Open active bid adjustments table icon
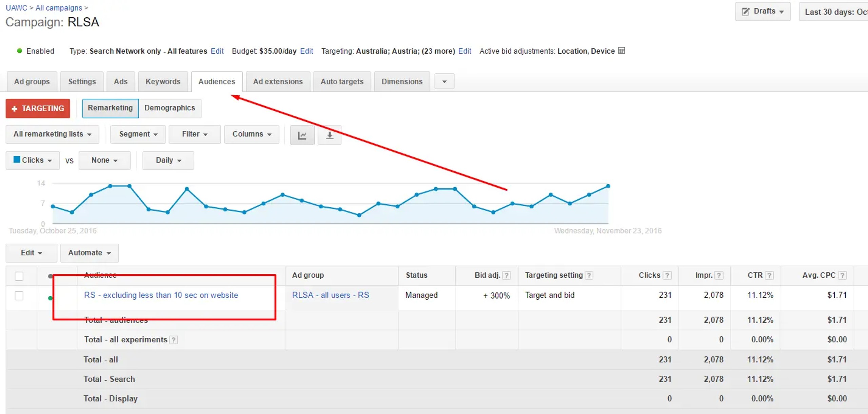 [622, 51]
